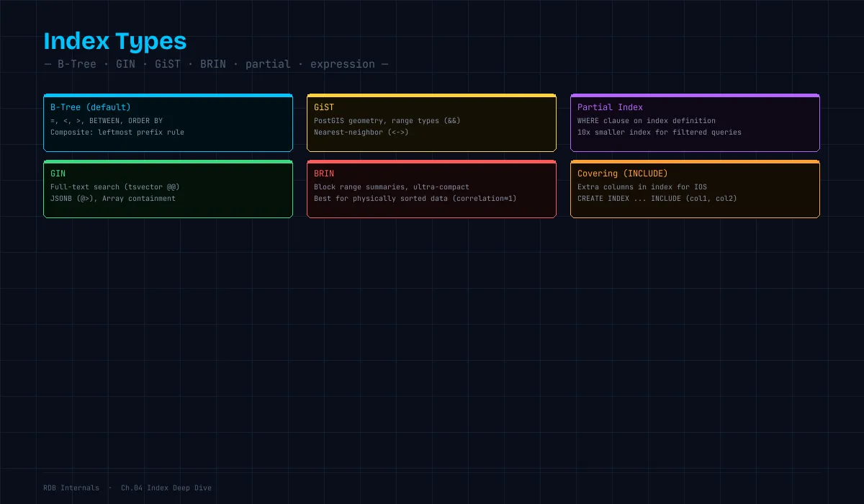Click the BRIN card heading
Screen dimensions: 864x504
click(x=324, y=174)
